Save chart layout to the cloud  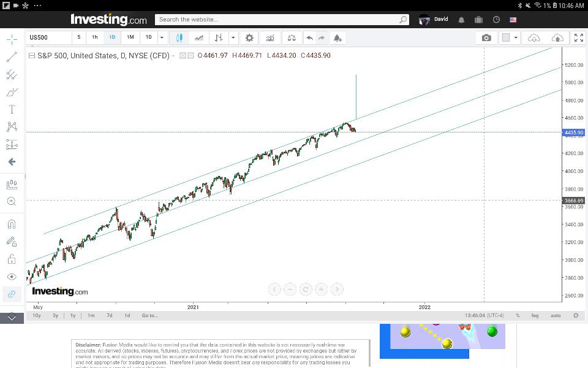pyautogui.click(x=557, y=37)
